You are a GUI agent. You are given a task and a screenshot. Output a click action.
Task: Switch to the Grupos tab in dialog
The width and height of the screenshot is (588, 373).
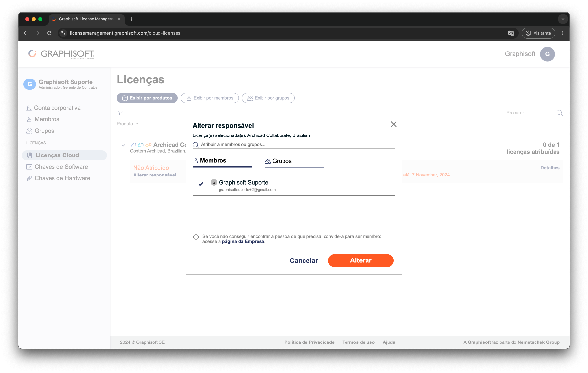point(294,161)
